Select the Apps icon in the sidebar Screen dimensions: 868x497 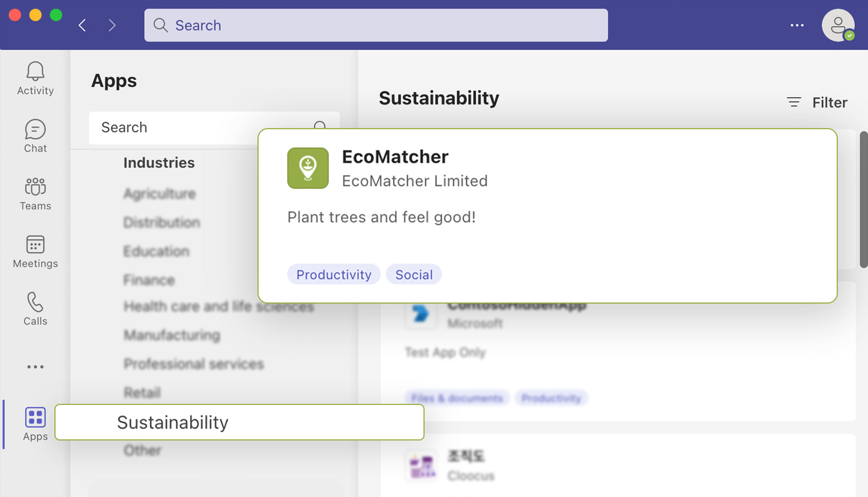tap(35, 424)
